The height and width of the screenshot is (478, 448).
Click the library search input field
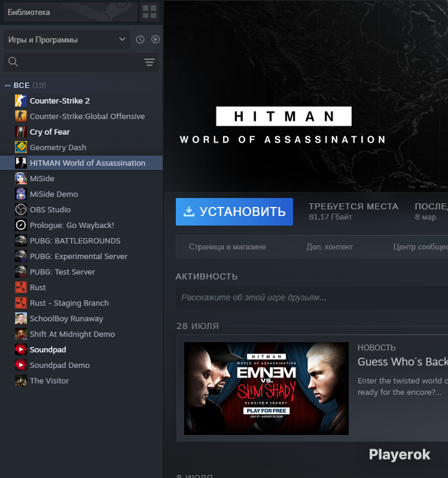[81, 62]
